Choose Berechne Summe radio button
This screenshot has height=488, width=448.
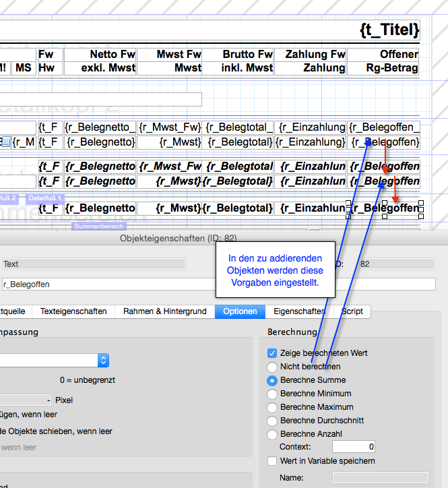272,380
